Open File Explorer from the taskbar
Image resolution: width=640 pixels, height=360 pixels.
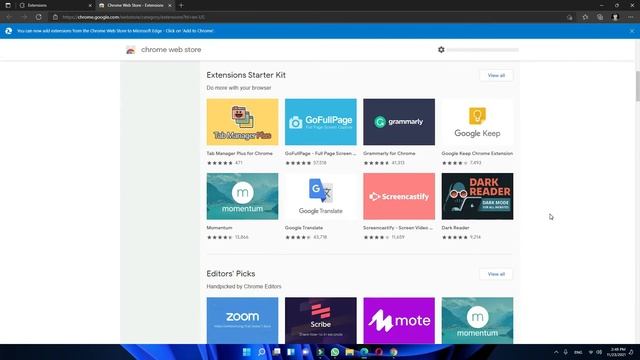(349, 352)
